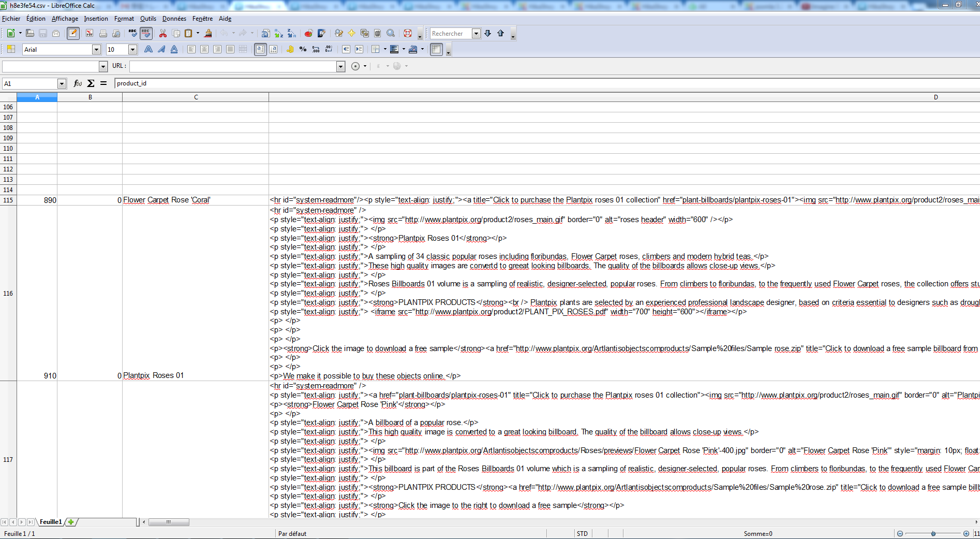This screenshot has height=539, width=980.
Task: Click the Cut scissors icon
Action: 163,34
